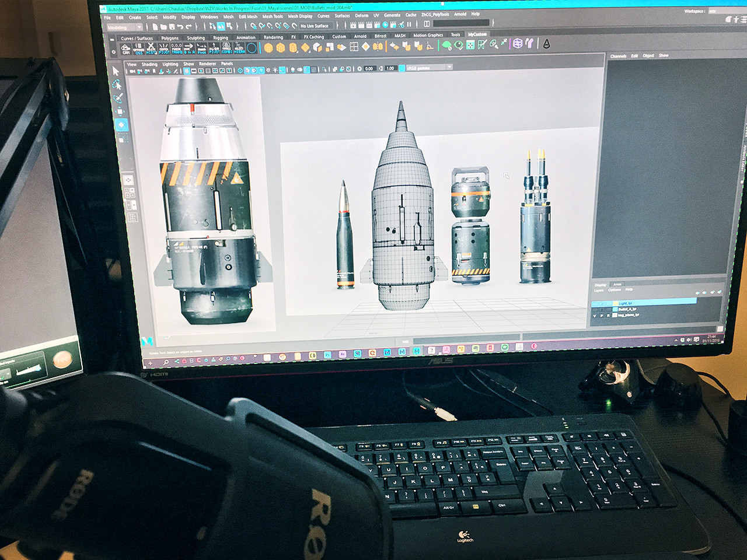Open the Modeling menu set dropdown
This screenshot has height=560, width=747.
(x=124, y=27)
